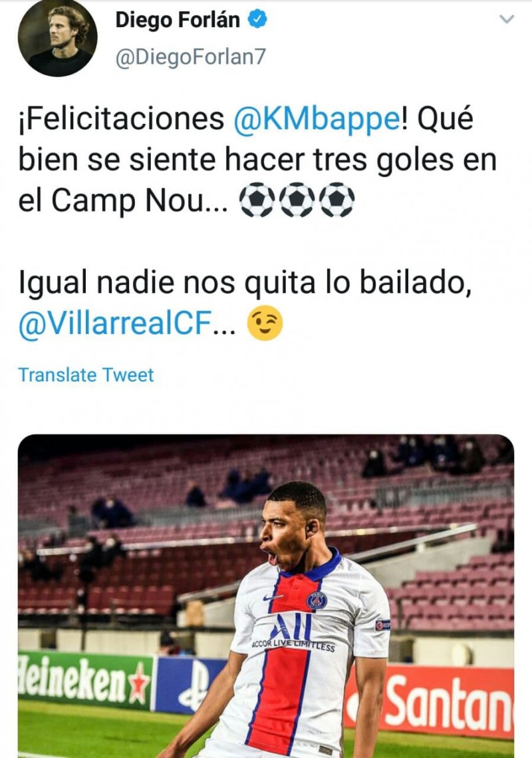Click the PSG crest on the jersey

[317, 600]
